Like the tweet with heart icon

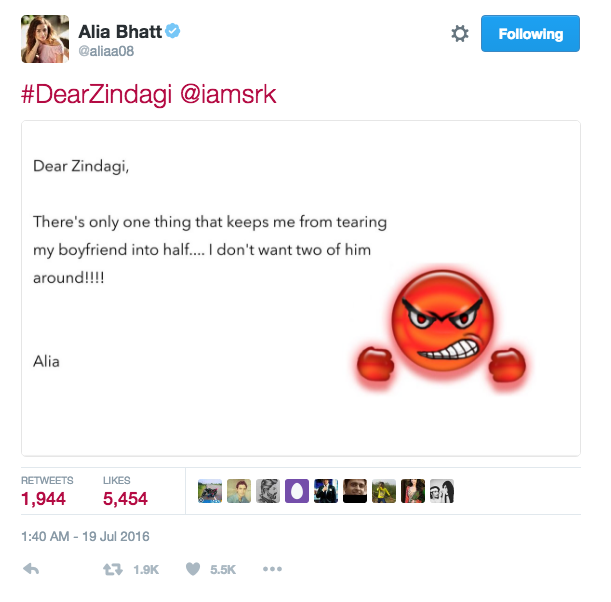click(x=193, y=569)
